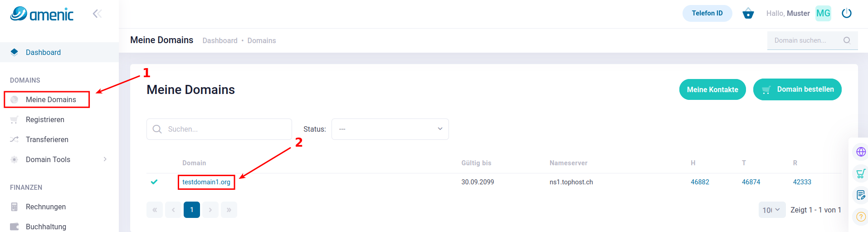Click the MG user avatar
The height and width of the screenshot is (232, 868).
(823, 14)
